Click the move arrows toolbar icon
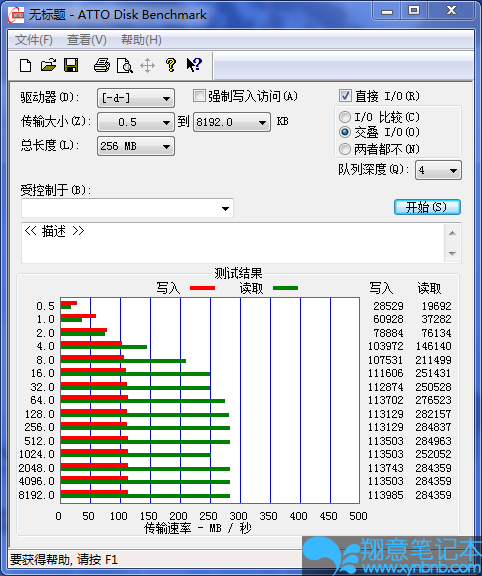The height and width of the screenshot is (576, 482). point(147,66)
